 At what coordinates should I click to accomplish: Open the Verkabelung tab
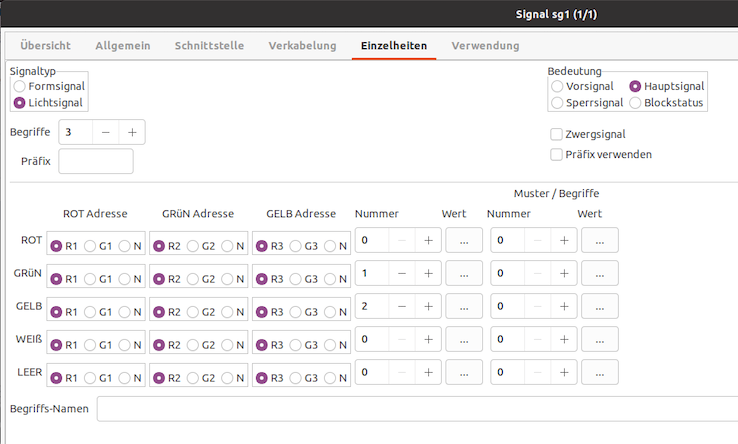tap(300, 46)
